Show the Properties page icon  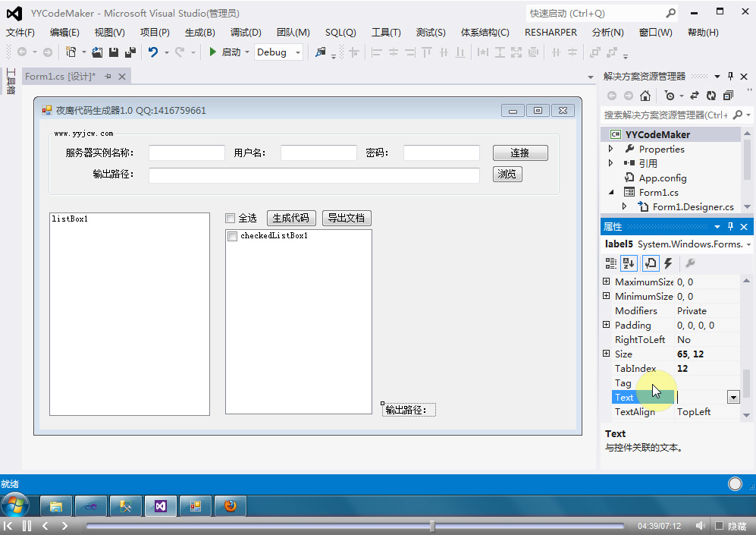point(651,263)
